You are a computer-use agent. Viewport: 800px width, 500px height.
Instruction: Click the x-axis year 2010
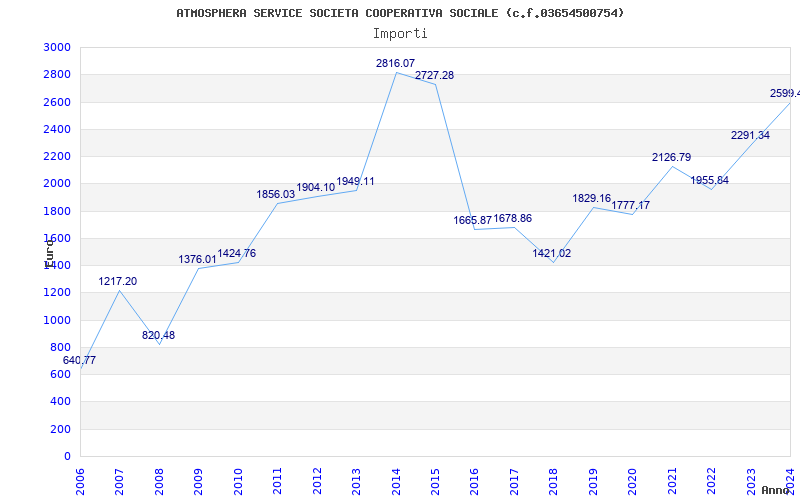click(x=238, y=482)
